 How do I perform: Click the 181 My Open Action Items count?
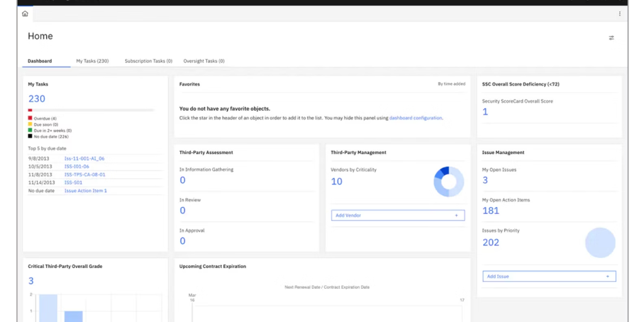491,211
